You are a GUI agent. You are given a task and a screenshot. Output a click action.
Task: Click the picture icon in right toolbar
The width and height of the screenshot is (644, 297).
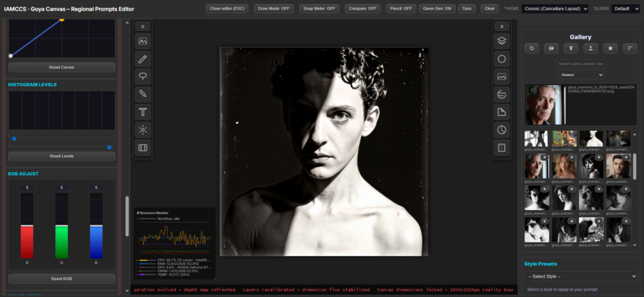(x=501, y=76)
